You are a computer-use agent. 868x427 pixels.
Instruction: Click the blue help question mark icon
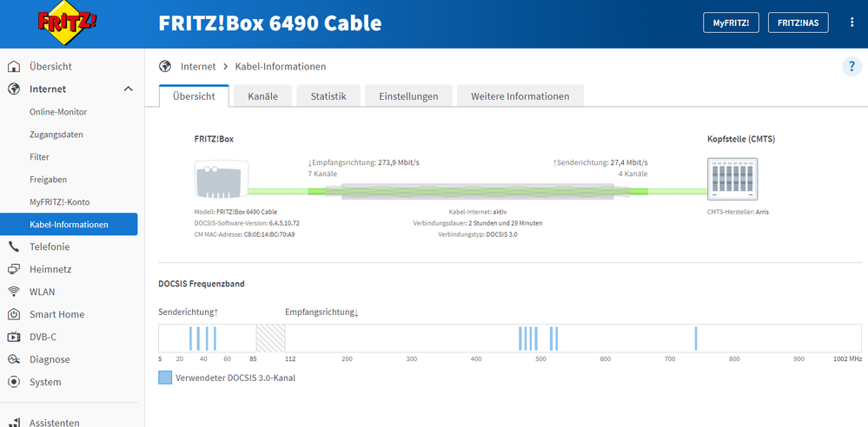point(851,67)
